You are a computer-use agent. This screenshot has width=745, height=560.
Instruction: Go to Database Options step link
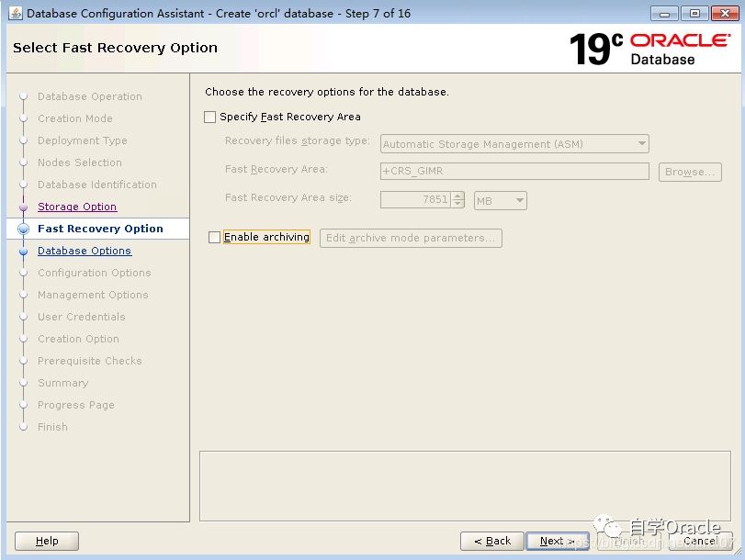[85, 252]
